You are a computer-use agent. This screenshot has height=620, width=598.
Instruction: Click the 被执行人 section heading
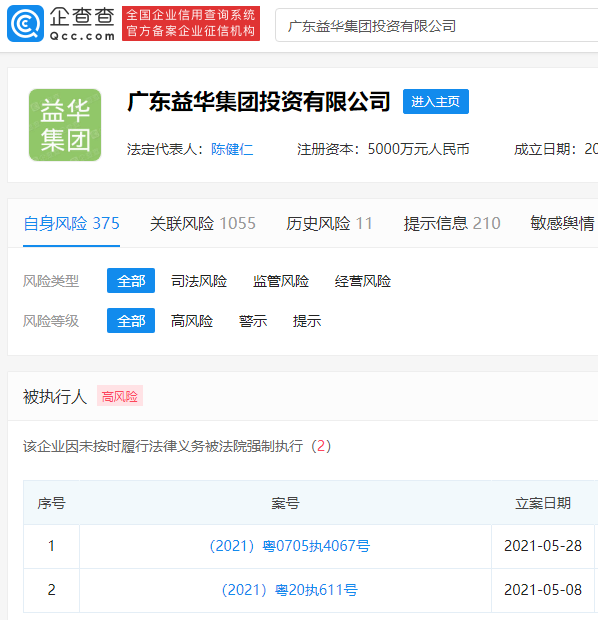pyautogui.click(x=55, y=396)
